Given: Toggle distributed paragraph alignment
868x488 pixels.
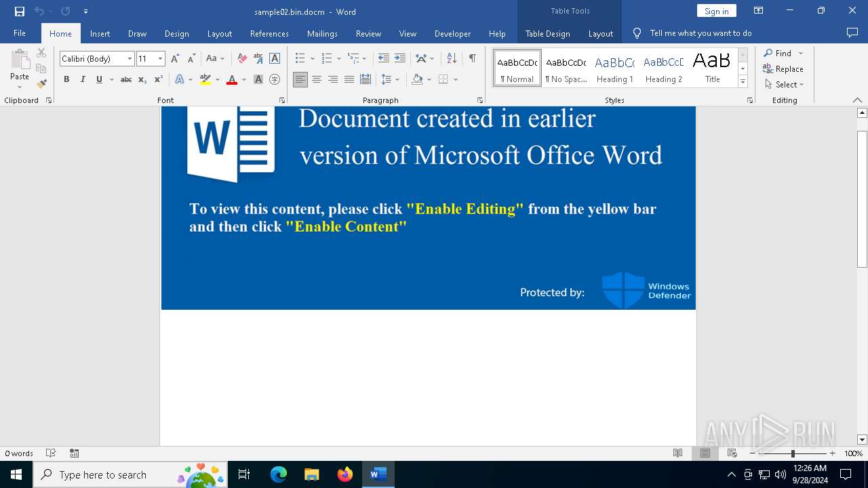Looking at the screenshot, I should tap(366, 79).
